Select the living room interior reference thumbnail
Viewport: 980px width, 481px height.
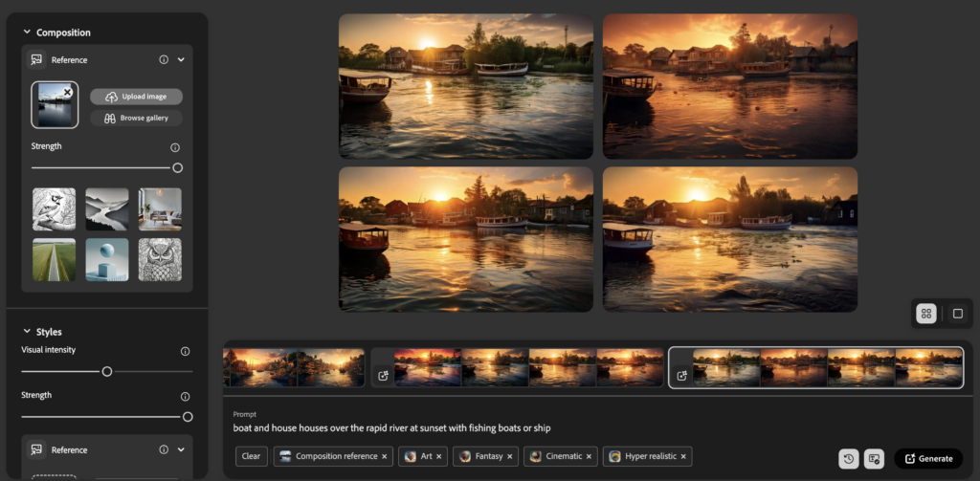tap(160, 209)
